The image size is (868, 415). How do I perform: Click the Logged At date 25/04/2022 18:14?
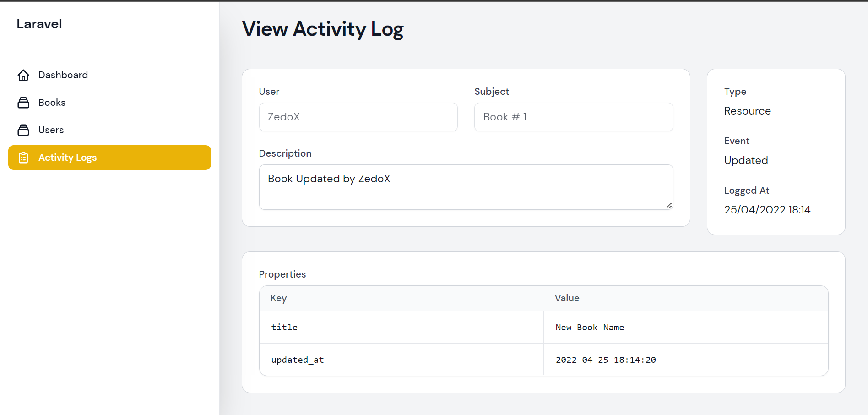click(x=767, y=210)
